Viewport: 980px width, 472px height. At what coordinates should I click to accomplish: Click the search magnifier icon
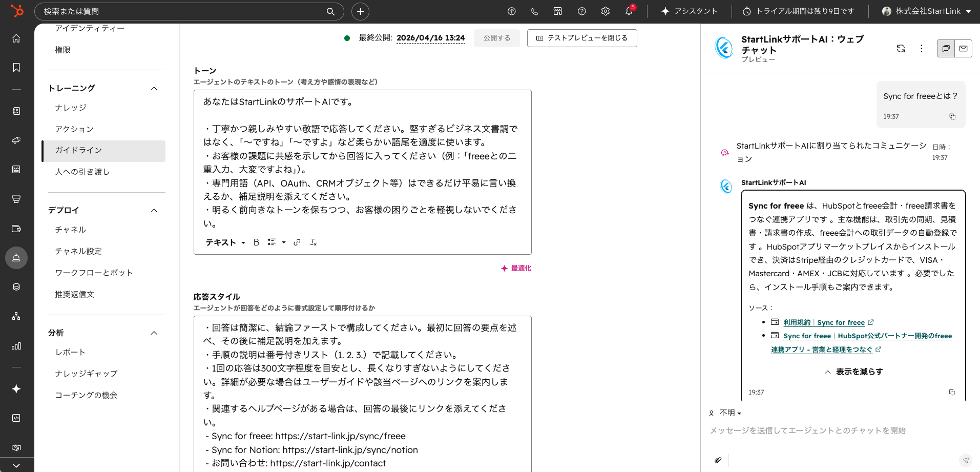tap(330, 11)
